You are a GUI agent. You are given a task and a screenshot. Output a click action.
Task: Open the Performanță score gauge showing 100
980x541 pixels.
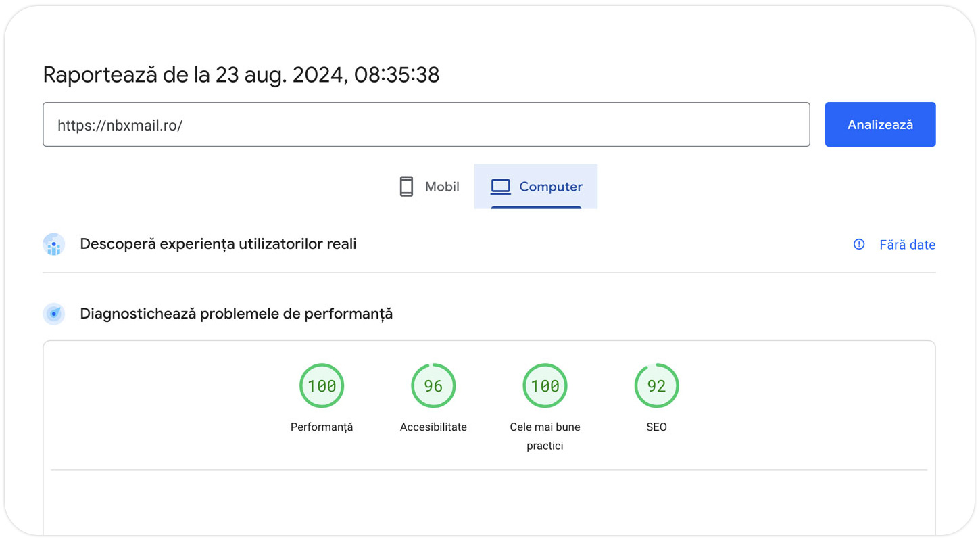tap(322, 385)
